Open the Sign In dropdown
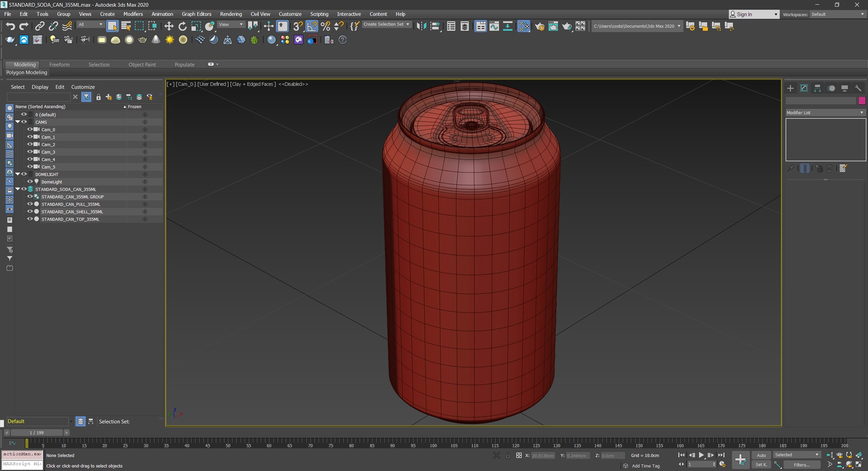This screenshot has height=471, width=868. point(754,14)
